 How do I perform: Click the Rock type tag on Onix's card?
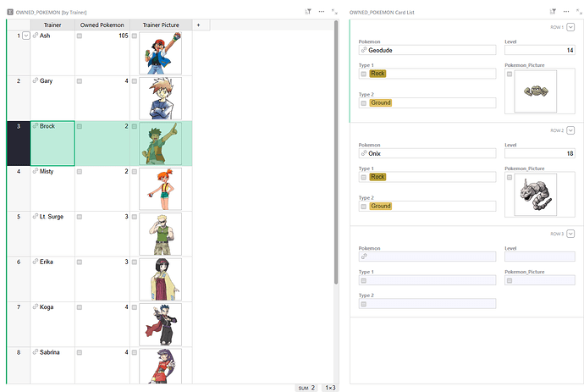click(x=377, y=177)
